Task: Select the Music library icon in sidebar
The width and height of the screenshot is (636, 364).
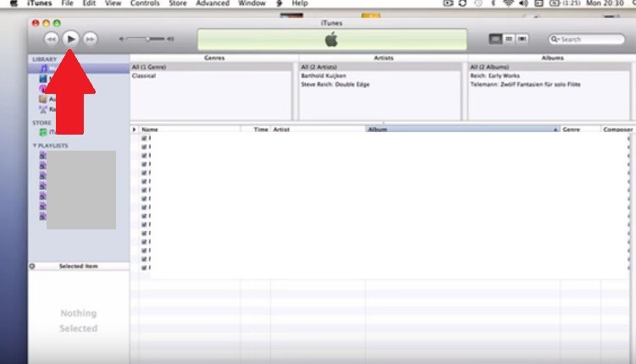Action: (x=43, y=69)
